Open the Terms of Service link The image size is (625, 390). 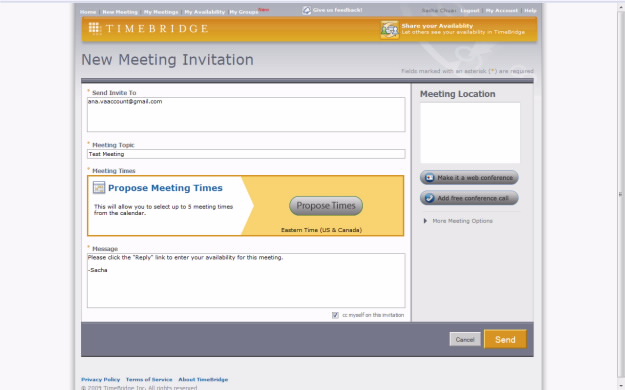pos(149,379)
